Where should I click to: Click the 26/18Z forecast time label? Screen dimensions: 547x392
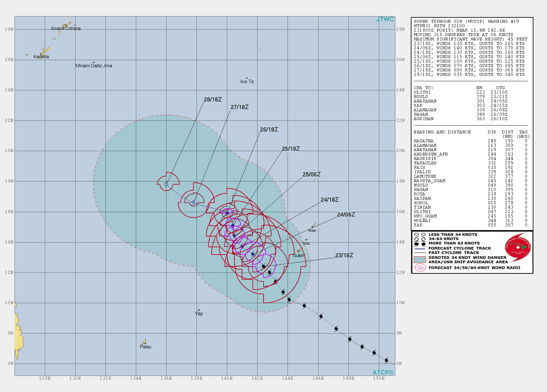[269, 130]
